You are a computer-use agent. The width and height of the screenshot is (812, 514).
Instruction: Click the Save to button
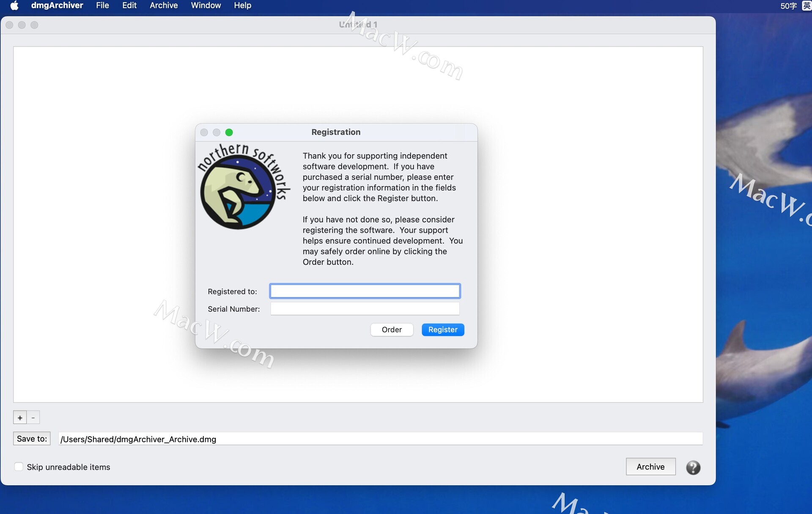(x=32, y=439)
